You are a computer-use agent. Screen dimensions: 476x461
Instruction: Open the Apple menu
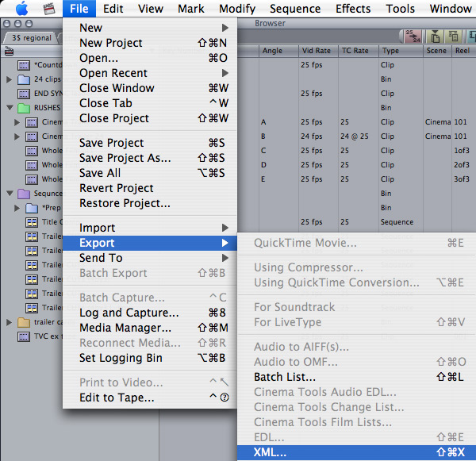(x=22, y=9)
